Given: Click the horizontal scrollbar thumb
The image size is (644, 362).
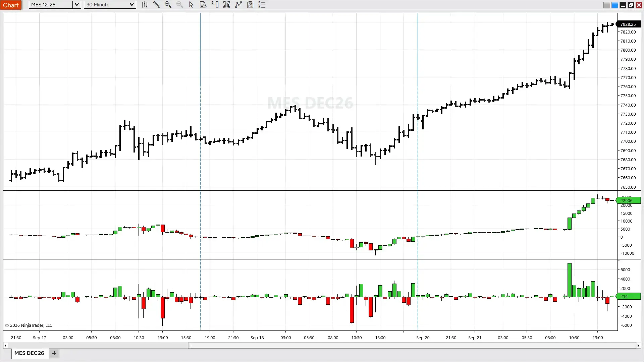Looking at the screenshot, I should tap(412, 346).
